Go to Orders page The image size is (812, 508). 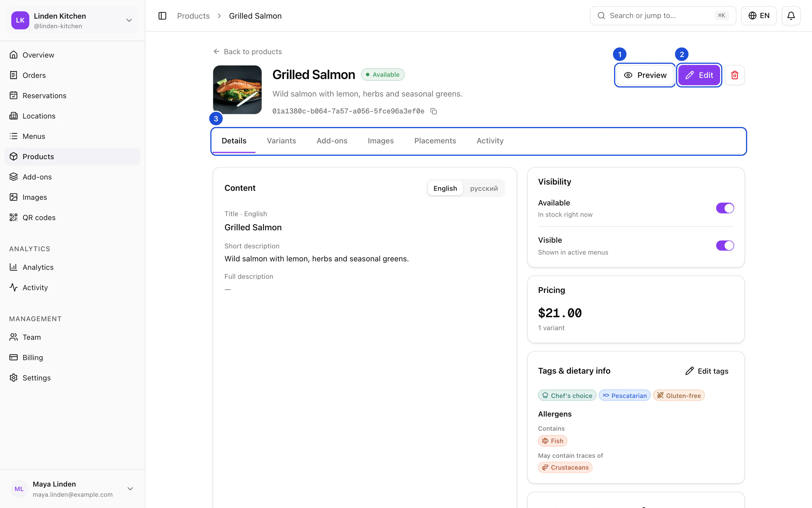click(x=72, y=75)
